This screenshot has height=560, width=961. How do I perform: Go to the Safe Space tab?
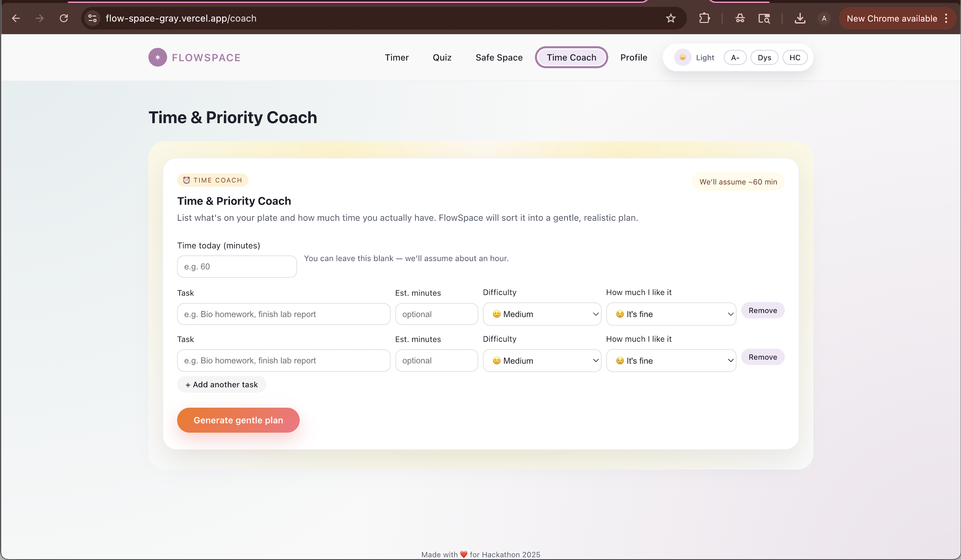click(x=498, y=58)
